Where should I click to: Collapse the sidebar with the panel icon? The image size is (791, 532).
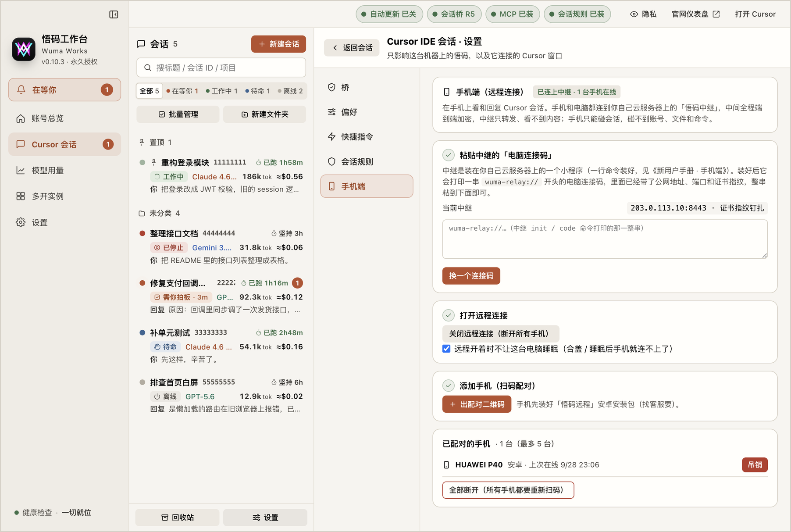pos(114,14)
